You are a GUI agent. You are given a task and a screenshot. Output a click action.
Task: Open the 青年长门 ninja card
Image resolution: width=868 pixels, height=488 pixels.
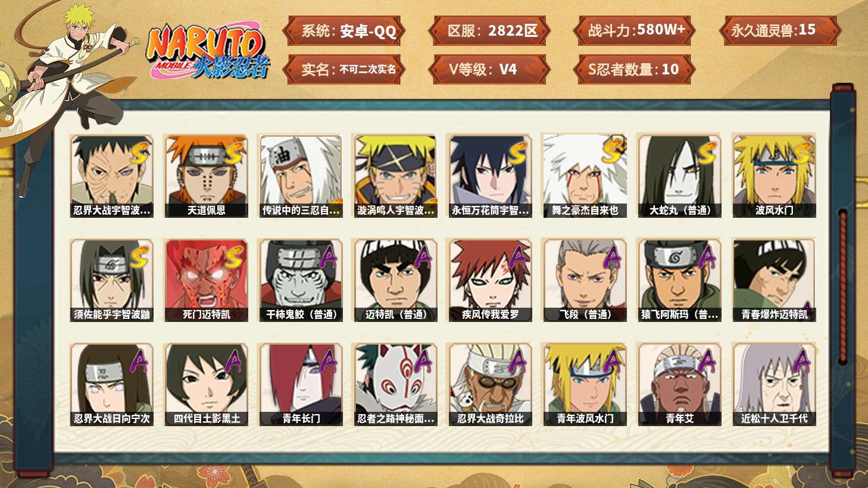[301, 384]
